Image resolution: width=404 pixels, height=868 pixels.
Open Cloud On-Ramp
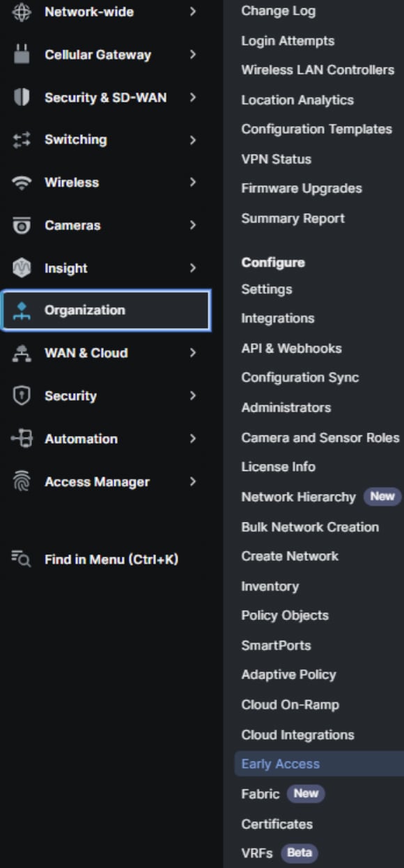pyautogui.click(x=290, y=705)
